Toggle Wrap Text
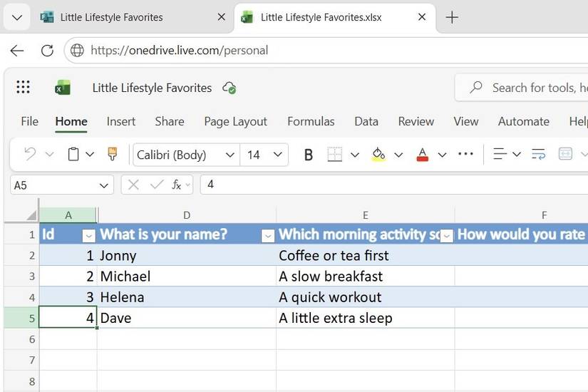 click(x=539, y=154)
